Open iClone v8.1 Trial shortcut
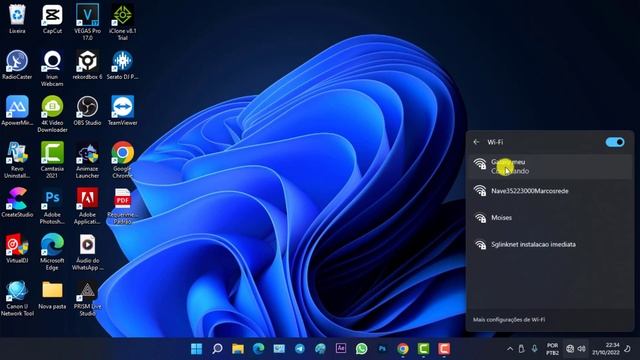Image resolution: width=640 pixels, height=360 pixels. click(x=122, y=22)
